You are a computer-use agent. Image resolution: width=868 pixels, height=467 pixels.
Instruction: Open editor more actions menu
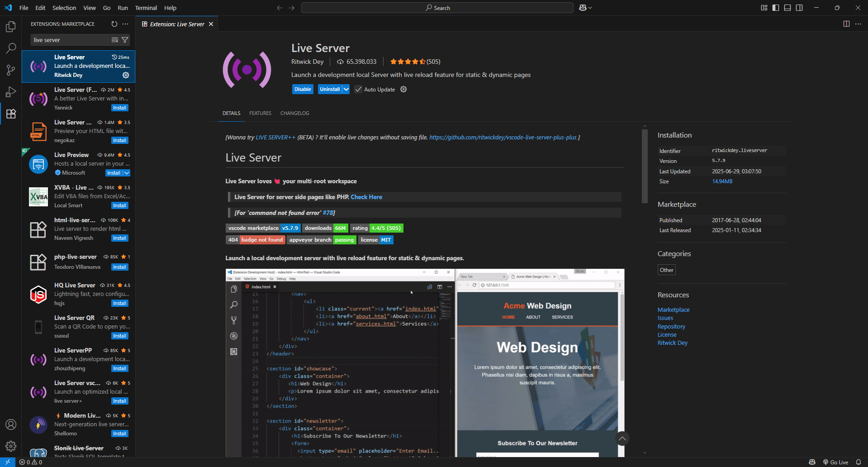pyautogui.click(x=858, y=24)
